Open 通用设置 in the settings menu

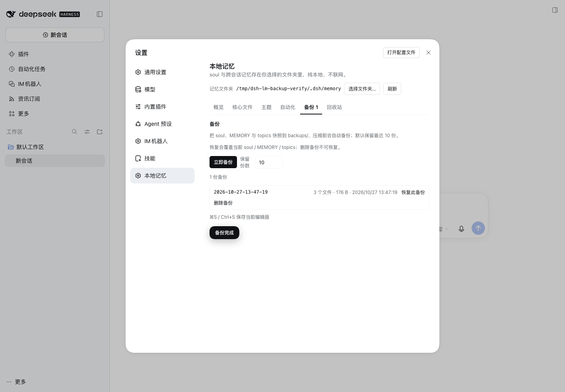click(x=162, y=72)
